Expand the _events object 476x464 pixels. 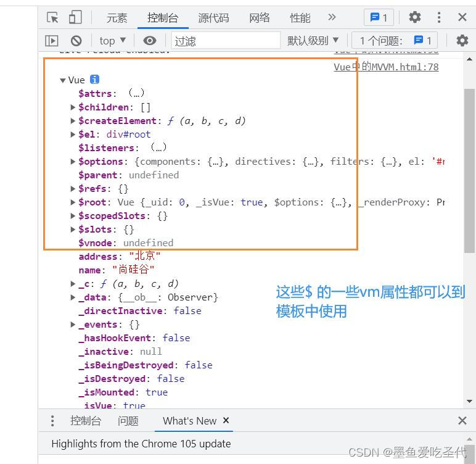(x=73, y=325)
